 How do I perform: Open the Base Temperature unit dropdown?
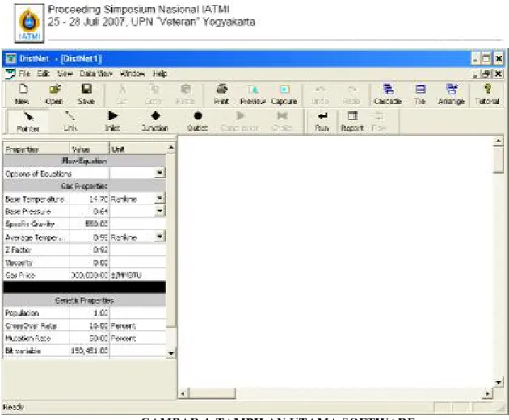tap(159, 199)
